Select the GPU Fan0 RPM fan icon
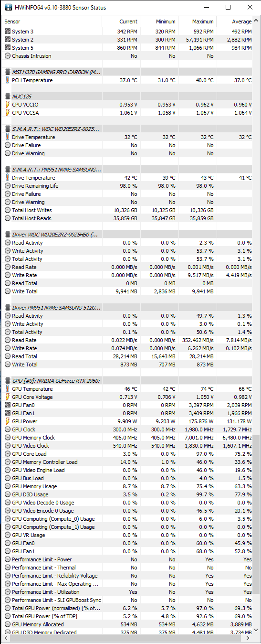Viewport: 261px width, 644px height. 7,405
